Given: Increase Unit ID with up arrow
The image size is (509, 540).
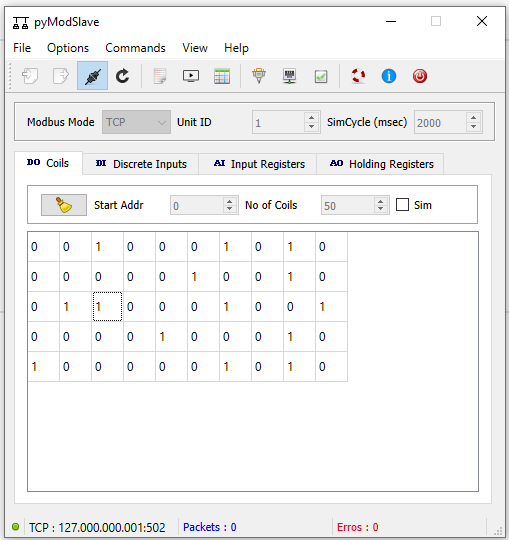Looking at the screenshot, I should point(311,117).
